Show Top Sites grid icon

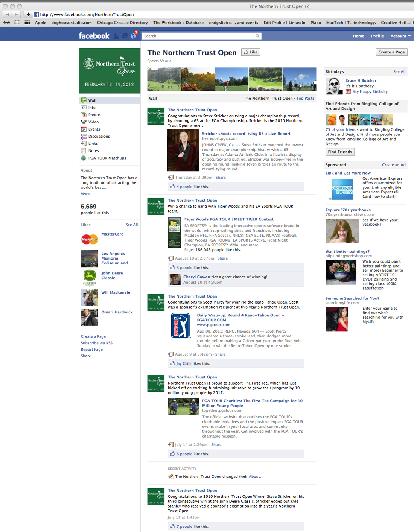point(27,23)
